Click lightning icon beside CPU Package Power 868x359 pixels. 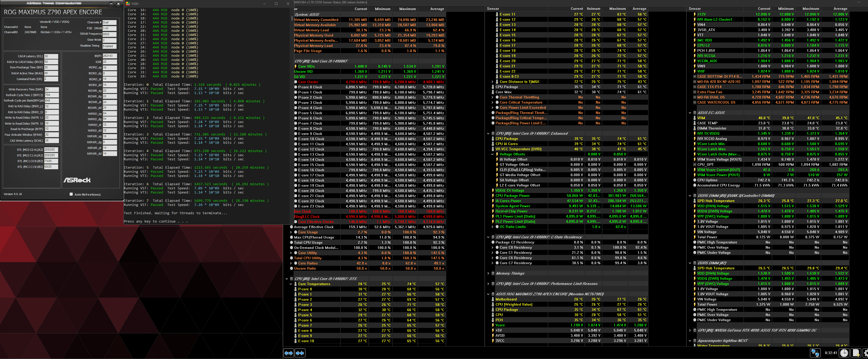point(493,196)
